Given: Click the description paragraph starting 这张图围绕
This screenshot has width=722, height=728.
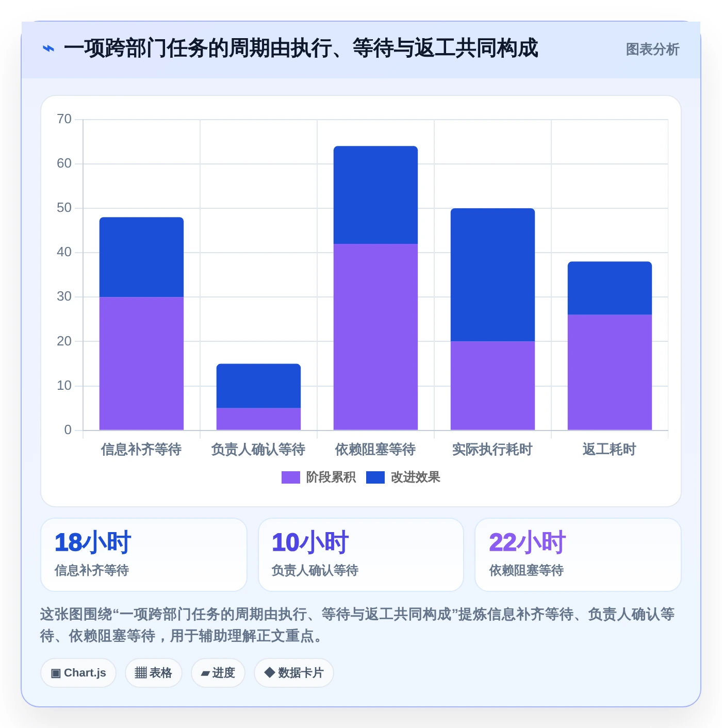Looking at the screenshot, I should coord(357,625).
